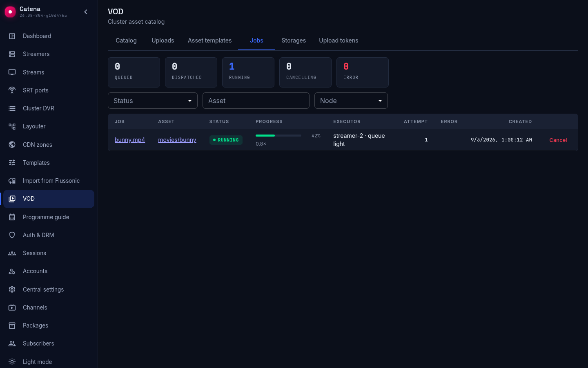The image size is (588, 368).
Task: Open the Cluster DVR storage icon
Action: coord(12,108)
